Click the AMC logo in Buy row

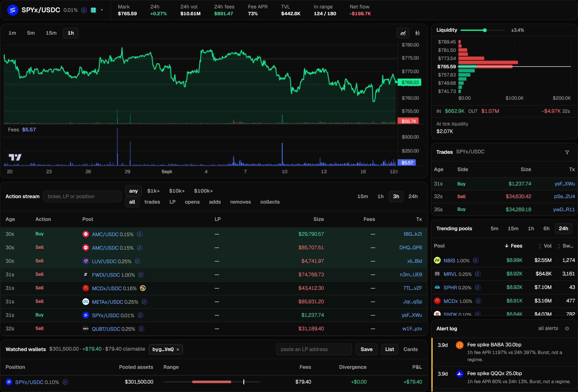coord(86,234)
